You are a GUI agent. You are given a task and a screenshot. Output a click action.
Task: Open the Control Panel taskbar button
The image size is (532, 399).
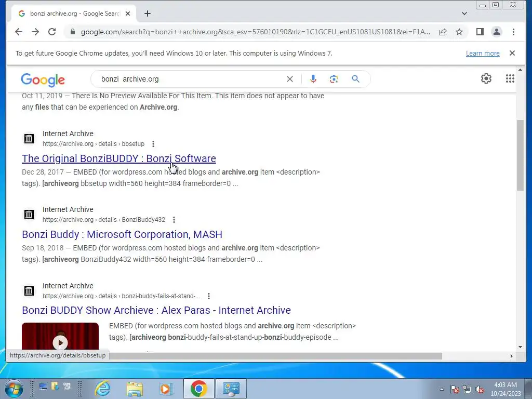(231, 389)
